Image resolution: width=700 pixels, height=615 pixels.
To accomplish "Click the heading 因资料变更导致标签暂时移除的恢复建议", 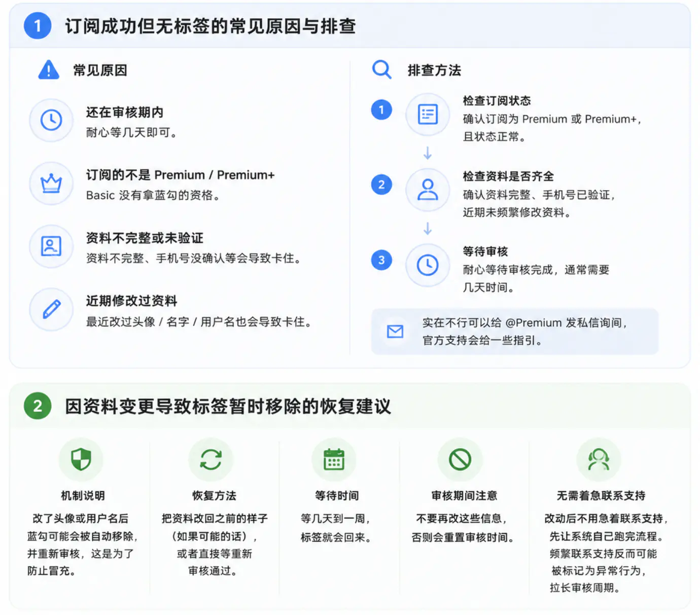I will coord(228,406).
